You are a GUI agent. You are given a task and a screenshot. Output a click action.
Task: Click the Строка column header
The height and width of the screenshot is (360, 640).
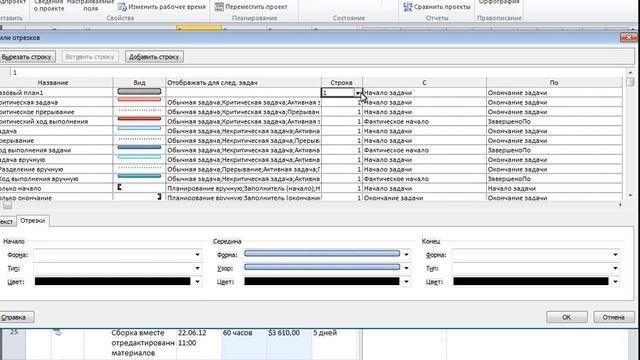[342, 82]
